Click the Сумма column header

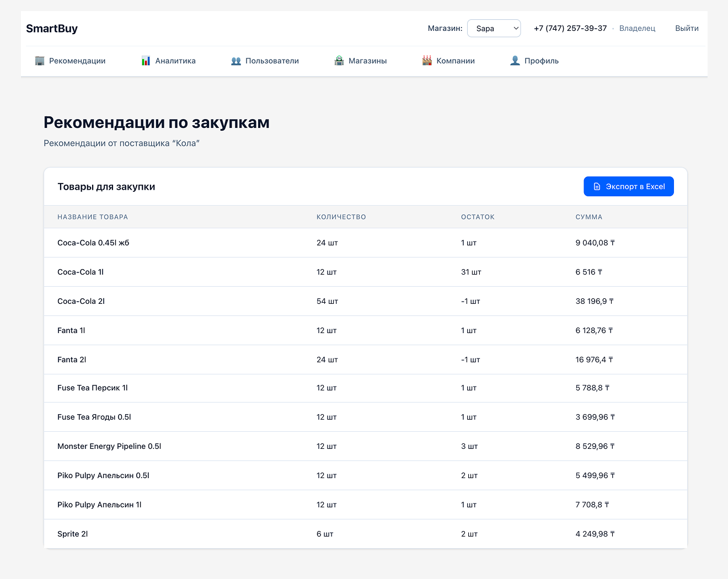click(x=588, y=217)
